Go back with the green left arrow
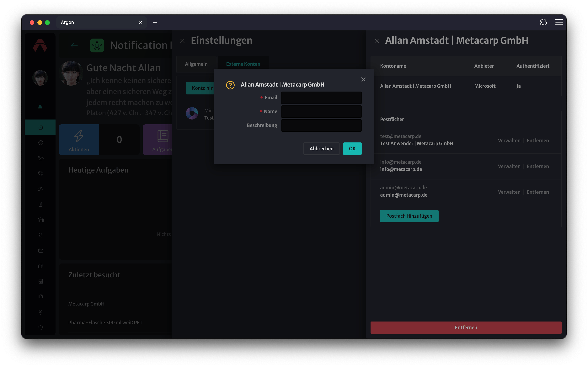The height and width of the screenshot is (367, 588). [74, 46]
